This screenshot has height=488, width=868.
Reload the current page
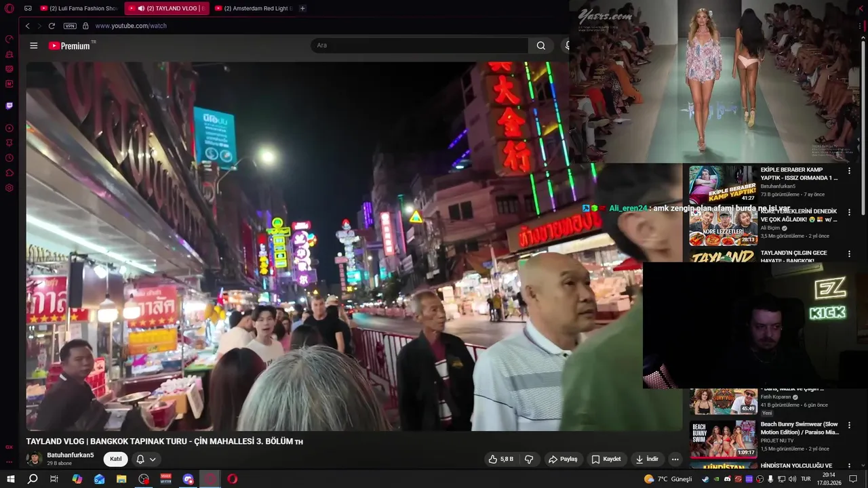(52, 26)
